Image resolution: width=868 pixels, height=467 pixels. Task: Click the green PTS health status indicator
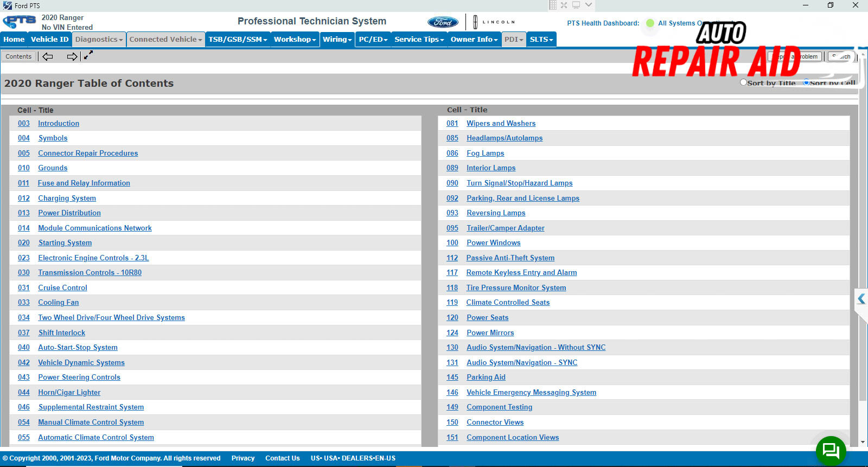click(650, 23)
